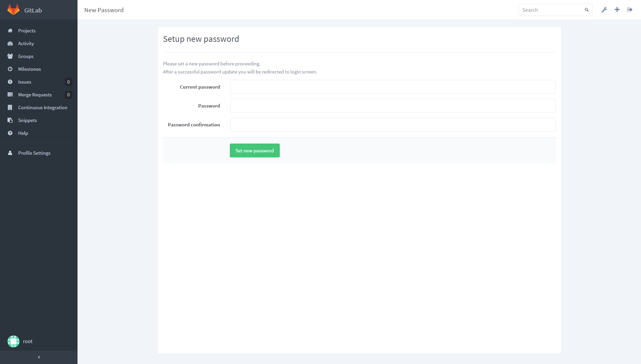Viewport: 641px width, 364px height.
Task: Focus the Password confirmation field
Action: (x=393, y=125)
